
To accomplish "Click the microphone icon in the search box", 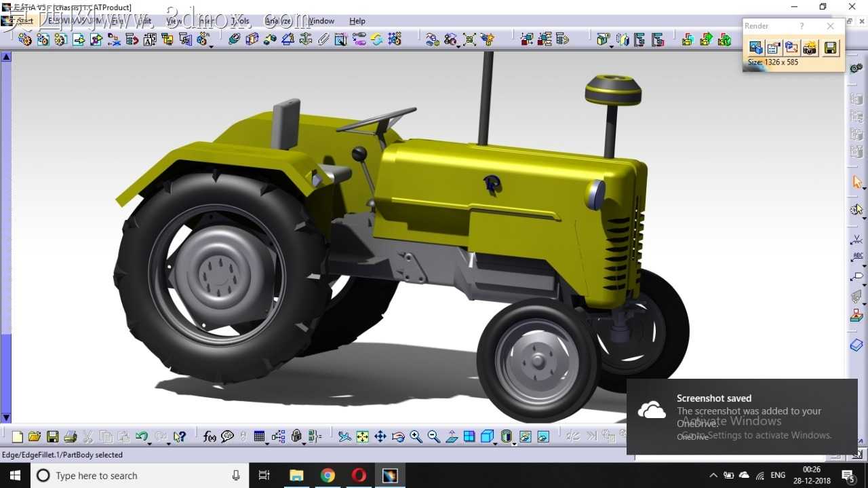I will tap(236, 475).
